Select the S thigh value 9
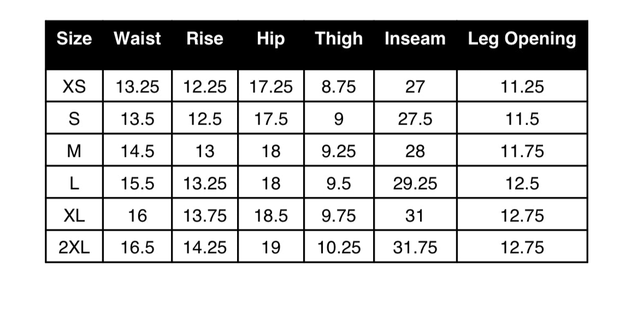This screenshot has height=310, width=644. 339,119
